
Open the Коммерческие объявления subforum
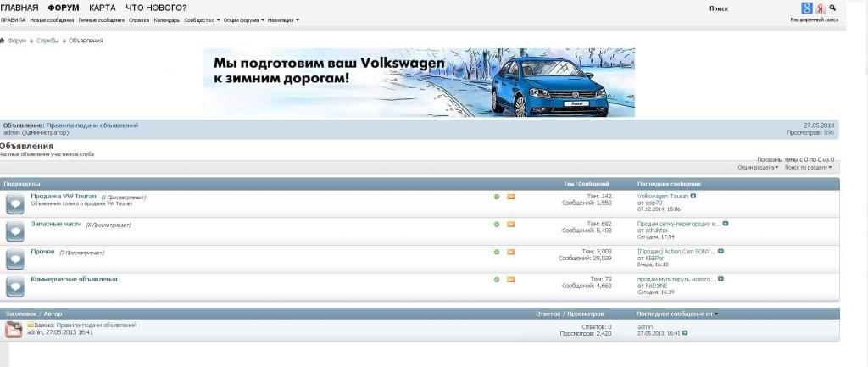tap(75, 279)
